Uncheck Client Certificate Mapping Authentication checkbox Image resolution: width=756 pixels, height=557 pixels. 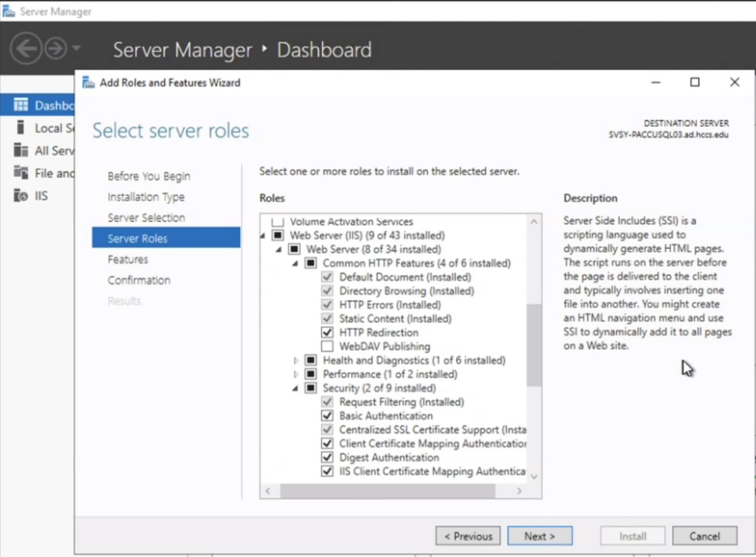click(327, 444)
